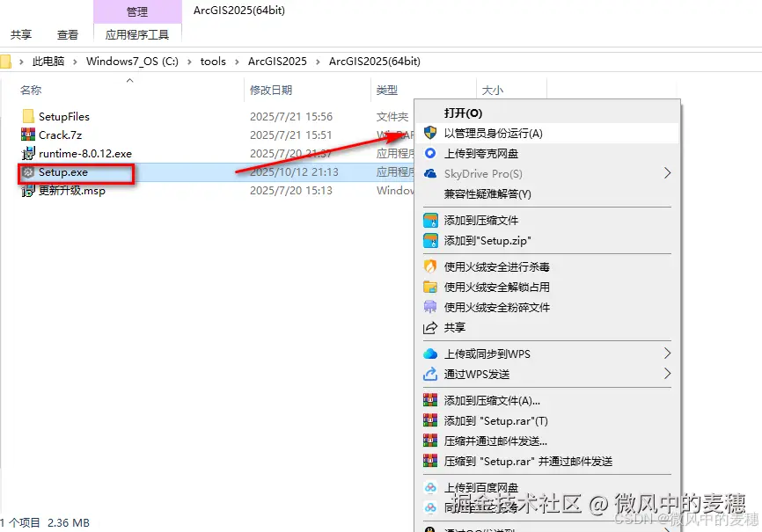Select 使用火绒安全解锁占用 menu entry
762x532 pixels.
496,288
